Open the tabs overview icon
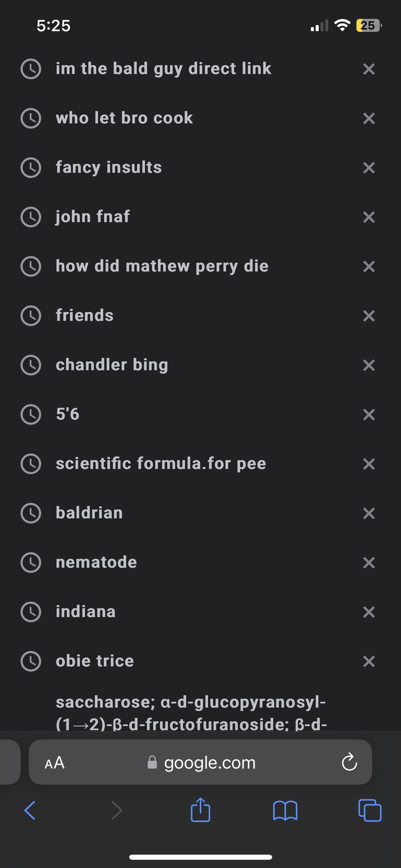401x868 pixels. 369,810
